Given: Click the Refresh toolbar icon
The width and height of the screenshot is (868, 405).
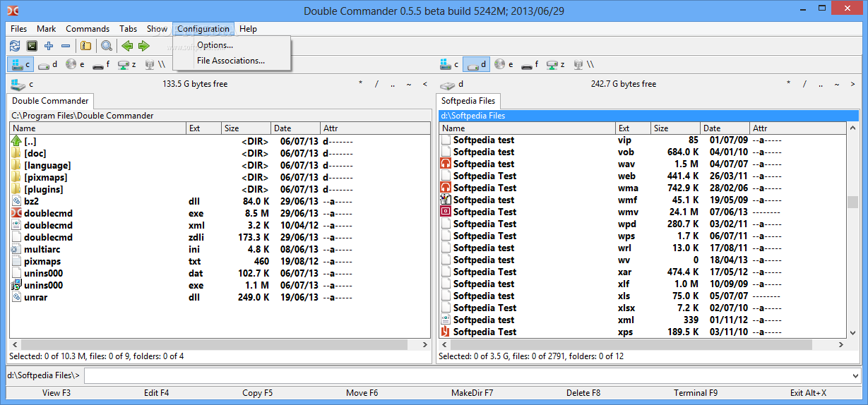Looking at the screenshot, I should [15, 46].
